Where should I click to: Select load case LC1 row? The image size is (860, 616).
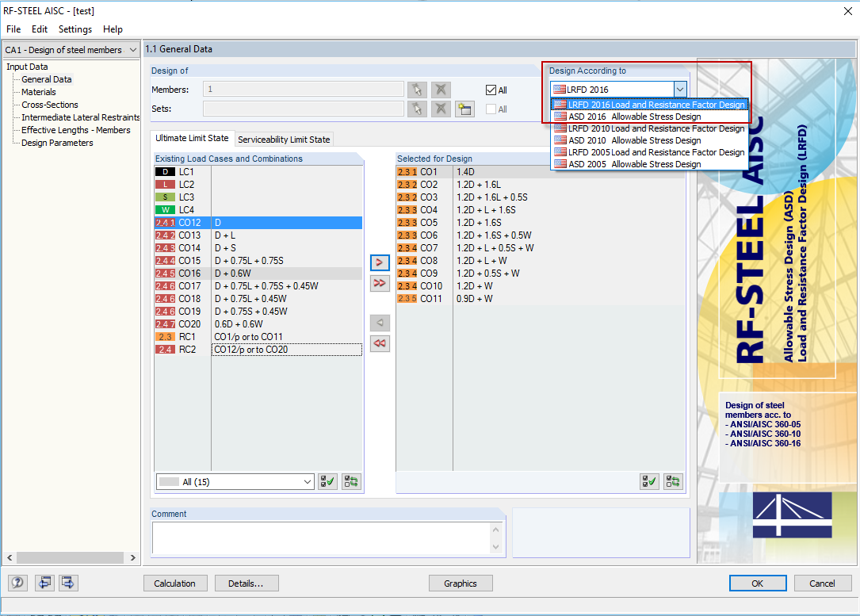pyautogui.click(x=258, y=172)
